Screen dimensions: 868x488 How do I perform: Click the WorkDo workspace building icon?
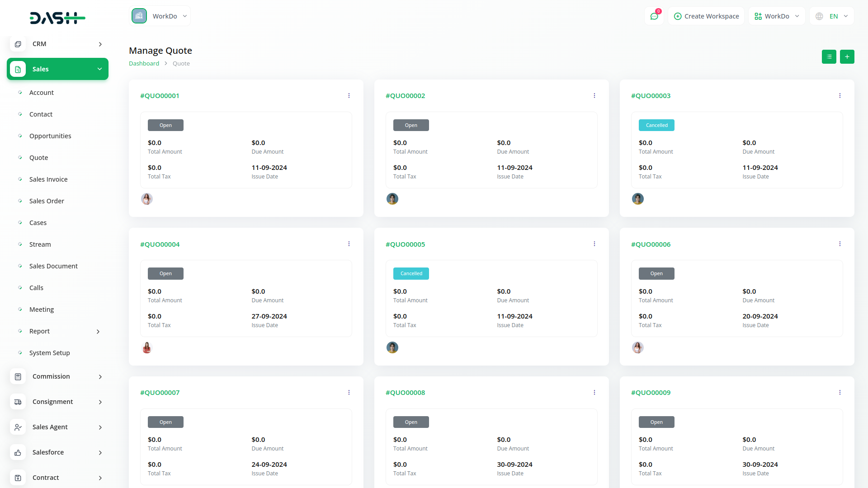139,16
